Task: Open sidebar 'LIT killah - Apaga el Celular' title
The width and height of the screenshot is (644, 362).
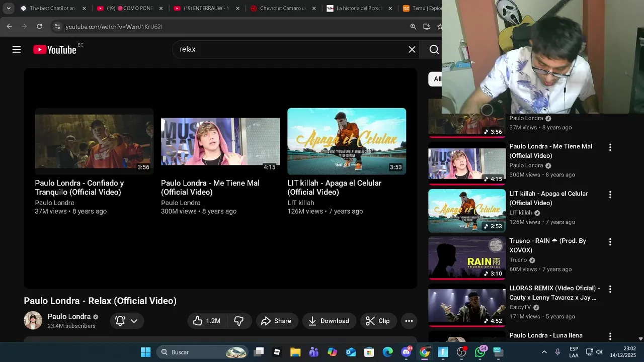Action: (548, 198)
